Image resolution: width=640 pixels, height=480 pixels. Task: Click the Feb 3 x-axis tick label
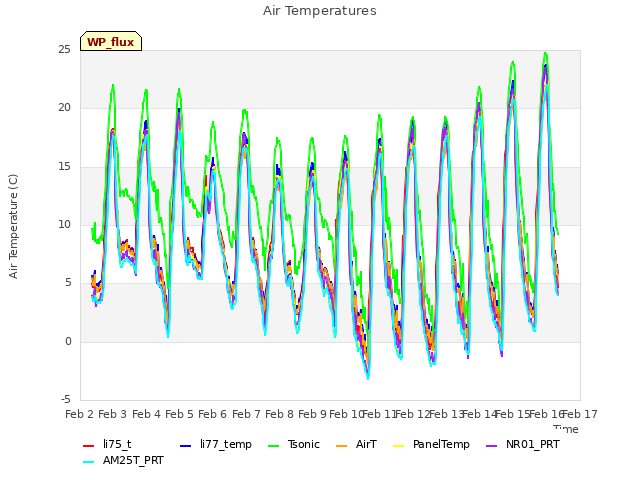point(113,414)
